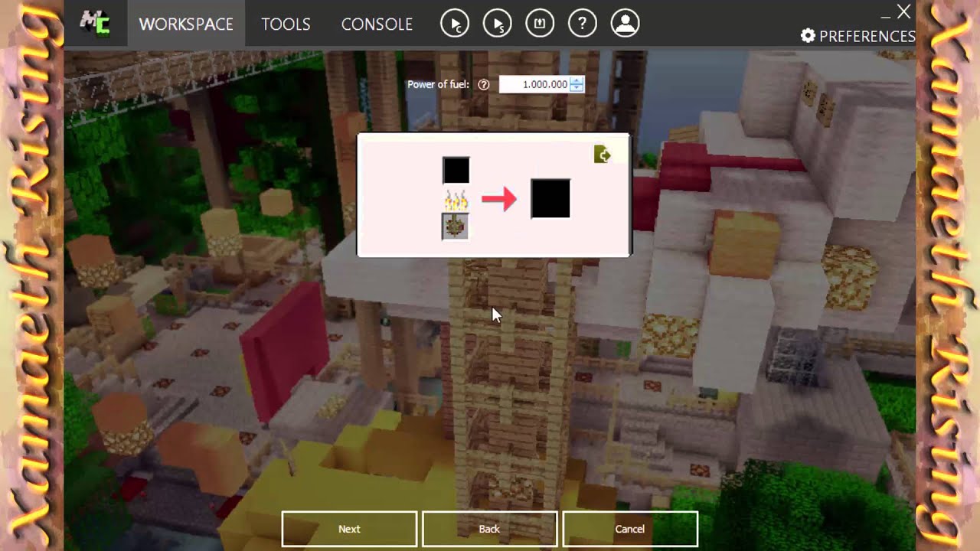Close the MCreator window
This screenshot has height=551, width=980.
tap(904, 11)
